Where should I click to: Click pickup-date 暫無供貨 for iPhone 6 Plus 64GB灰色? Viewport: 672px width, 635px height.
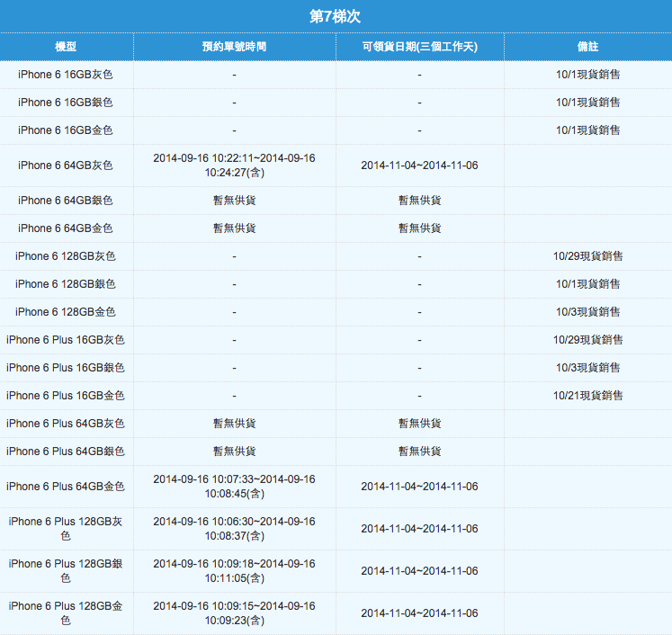[419, 424]
